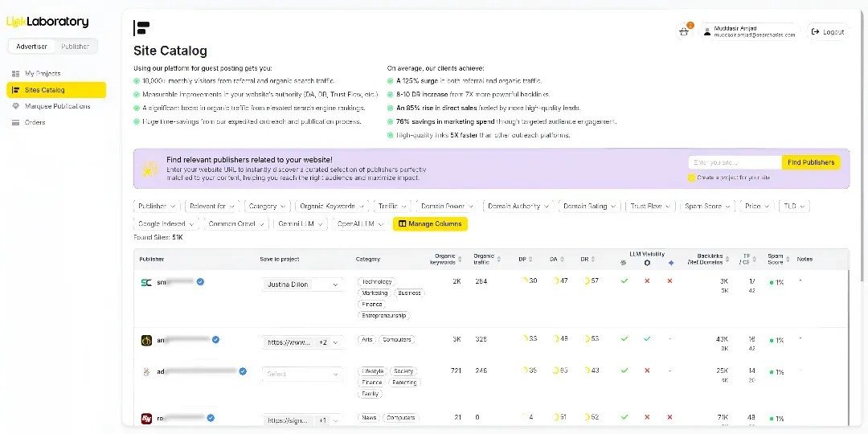Open the Justina Dillon project dropdown
The image size is (868, 434).
coord(303,285)
